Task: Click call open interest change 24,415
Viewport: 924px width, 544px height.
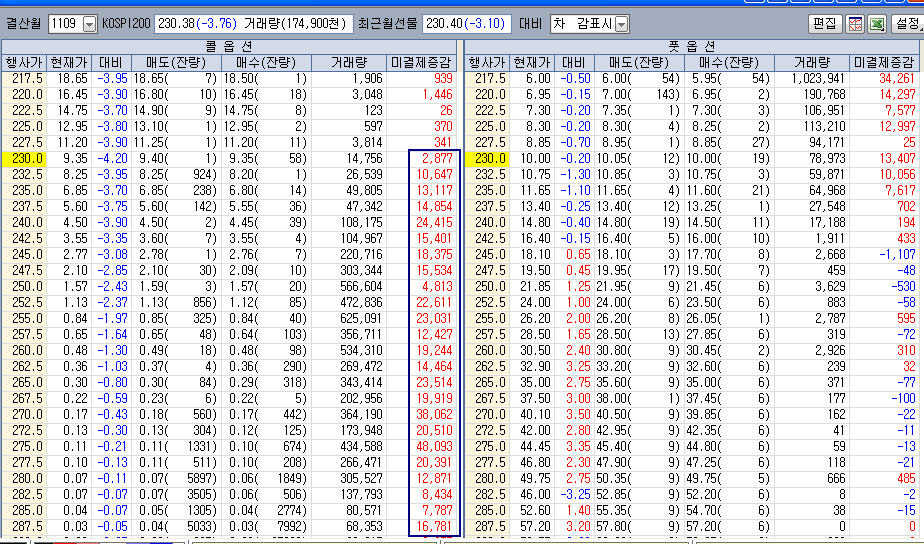Action: coord(434,222)
